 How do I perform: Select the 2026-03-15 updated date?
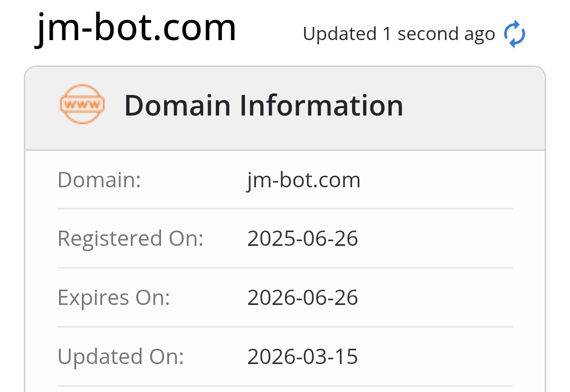coord(302,357)
